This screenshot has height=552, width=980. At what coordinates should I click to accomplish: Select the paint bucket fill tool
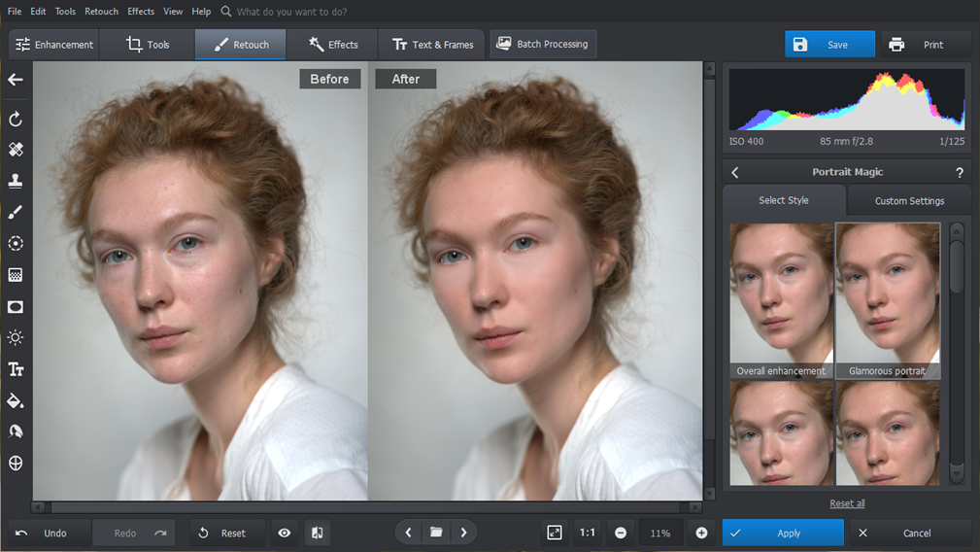click(x=16, y=400)
